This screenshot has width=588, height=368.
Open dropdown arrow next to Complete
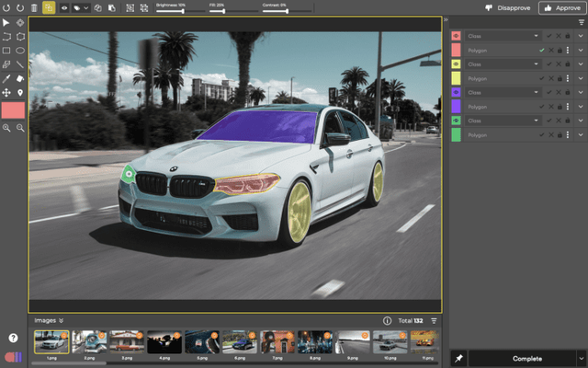(582, 359)
